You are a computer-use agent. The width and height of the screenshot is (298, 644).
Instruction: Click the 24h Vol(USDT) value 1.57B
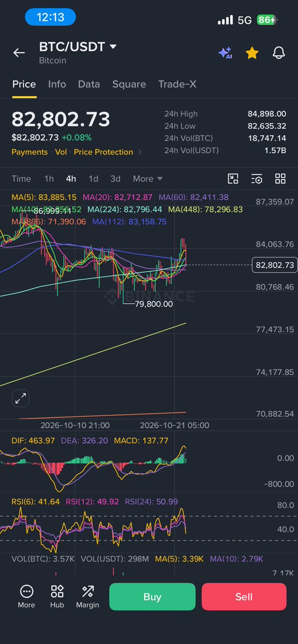tap(275, 150)
